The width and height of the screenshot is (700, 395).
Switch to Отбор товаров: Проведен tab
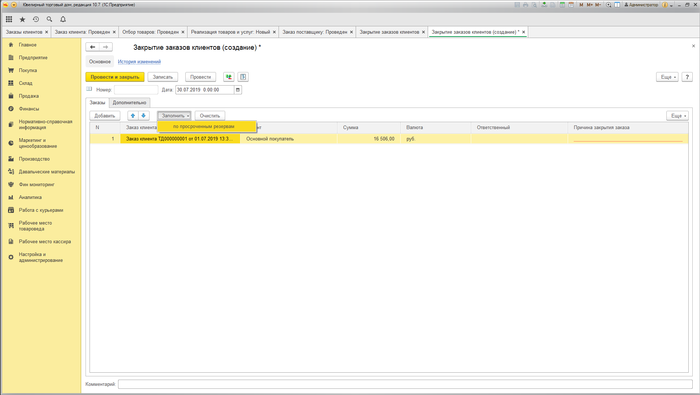(150, 32)
